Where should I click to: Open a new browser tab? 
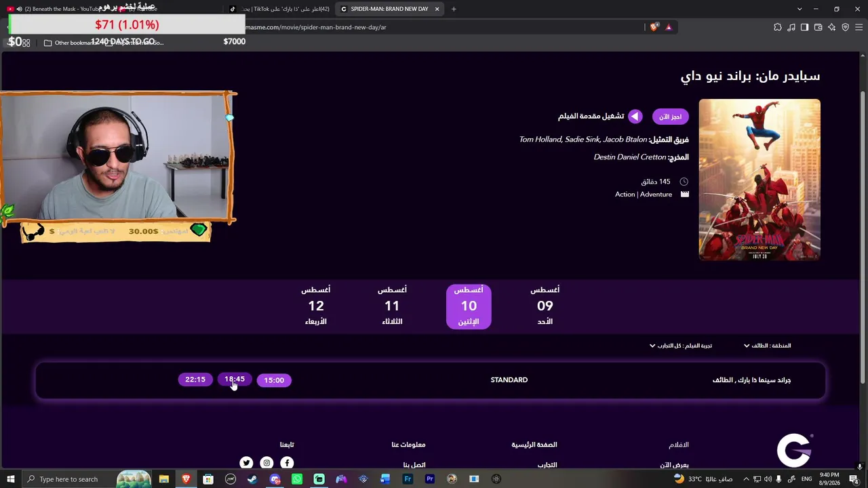coord(454,9)
